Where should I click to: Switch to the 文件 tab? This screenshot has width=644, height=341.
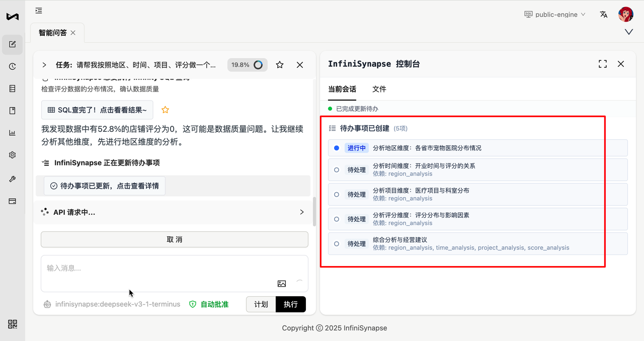(379, 89)
